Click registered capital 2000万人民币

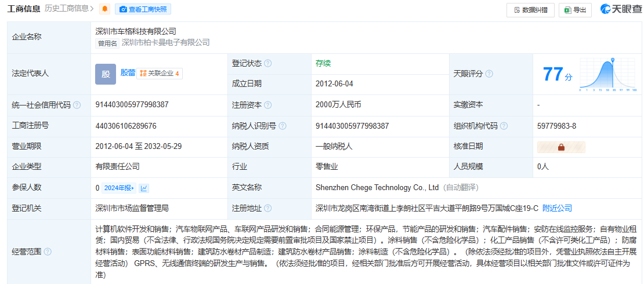[338, 105]
